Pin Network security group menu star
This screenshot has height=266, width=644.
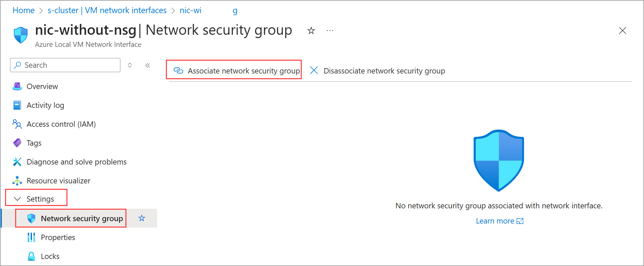[x=142, y=218]
